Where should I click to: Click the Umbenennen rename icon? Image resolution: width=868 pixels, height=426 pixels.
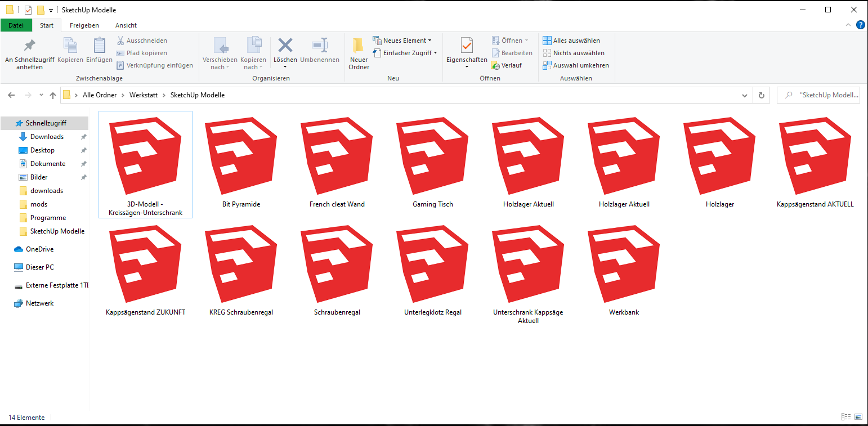319,46
